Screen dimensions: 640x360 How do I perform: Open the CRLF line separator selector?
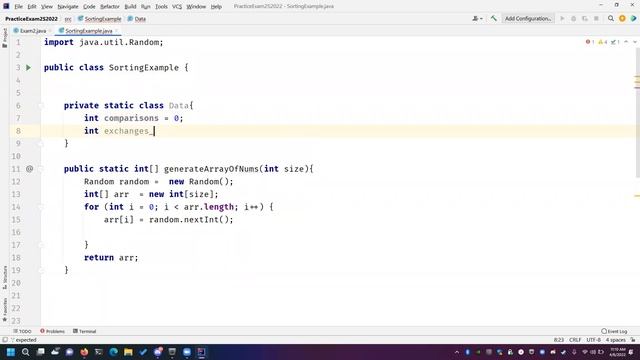[575, 340]
